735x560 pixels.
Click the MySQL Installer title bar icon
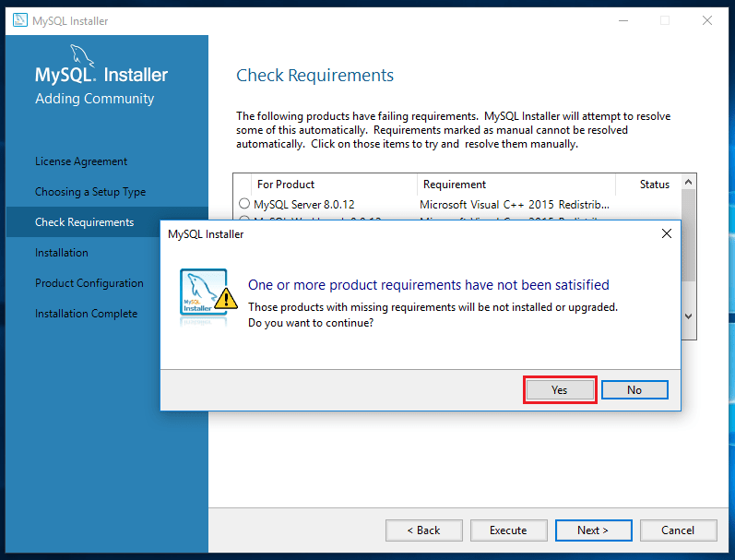[19, 20]
